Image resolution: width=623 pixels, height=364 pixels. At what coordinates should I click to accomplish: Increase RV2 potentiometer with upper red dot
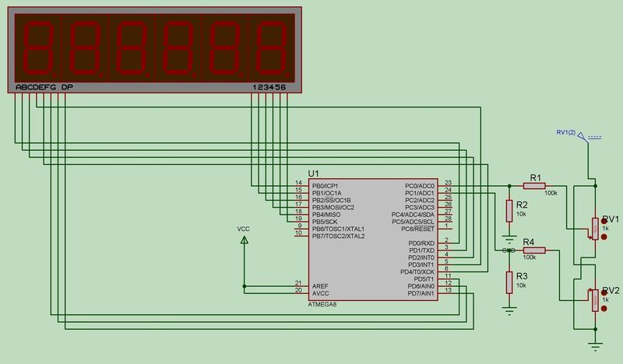(x=604, y=293)
